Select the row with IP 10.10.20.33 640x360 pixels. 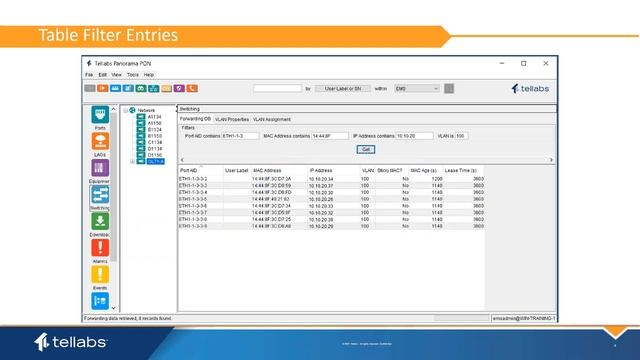click(331, 206)
